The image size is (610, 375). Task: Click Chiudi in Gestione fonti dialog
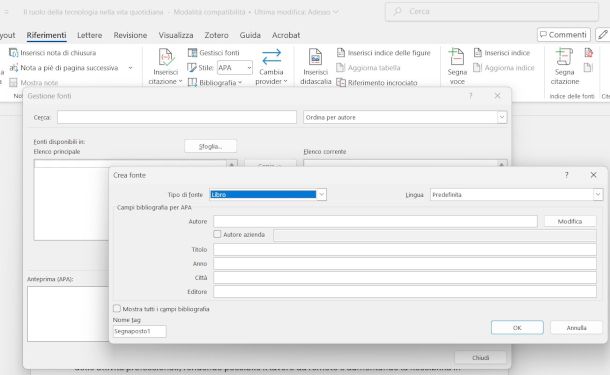point(480,357)
